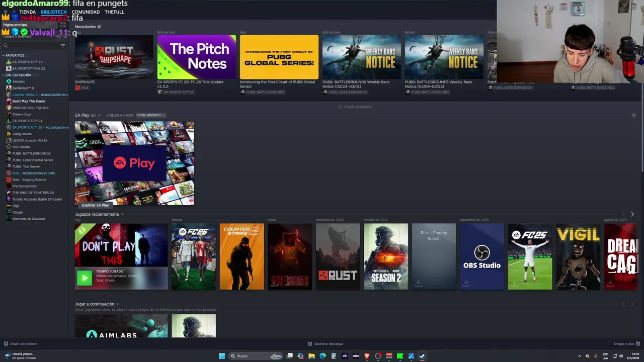Click download icon on OBS Studio tile
This screenshot has height=362, width=644.
point(466,283)
